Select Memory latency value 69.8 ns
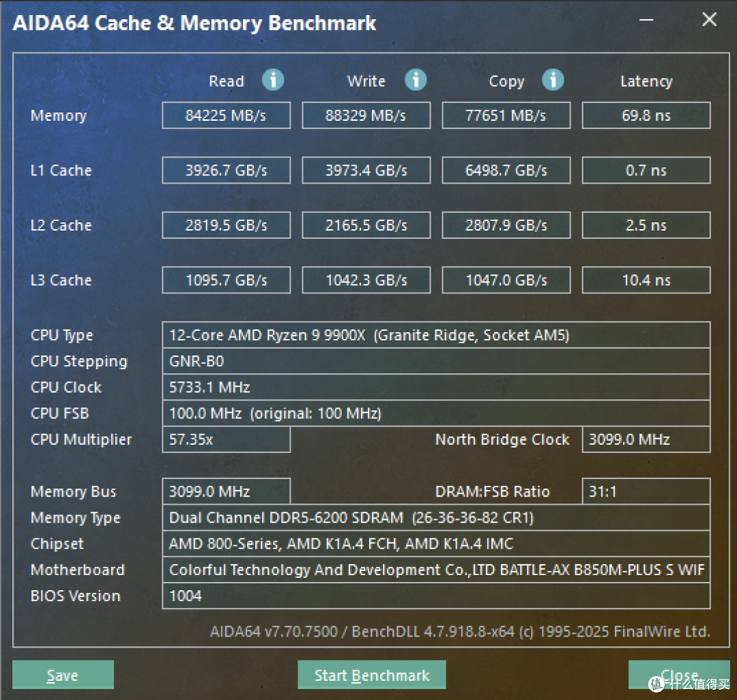The width and height of the screenshot is (737, 700). pos(646,115)
